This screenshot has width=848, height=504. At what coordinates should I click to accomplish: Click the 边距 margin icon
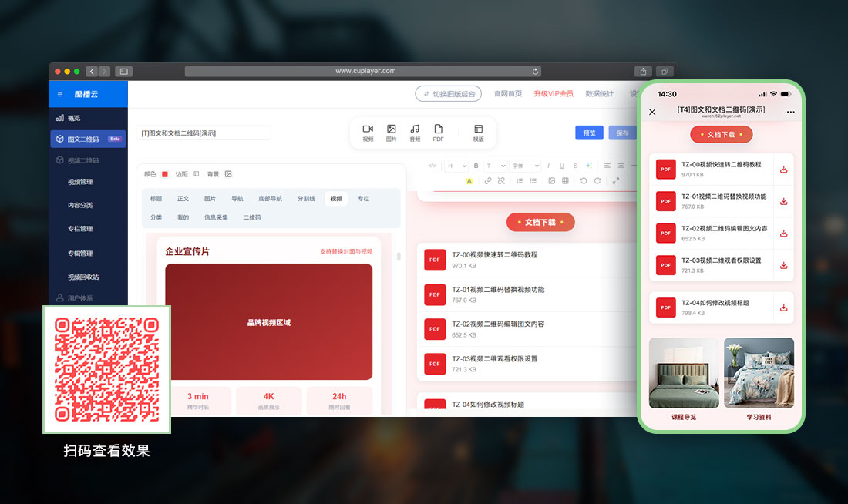tap(197, 174)
